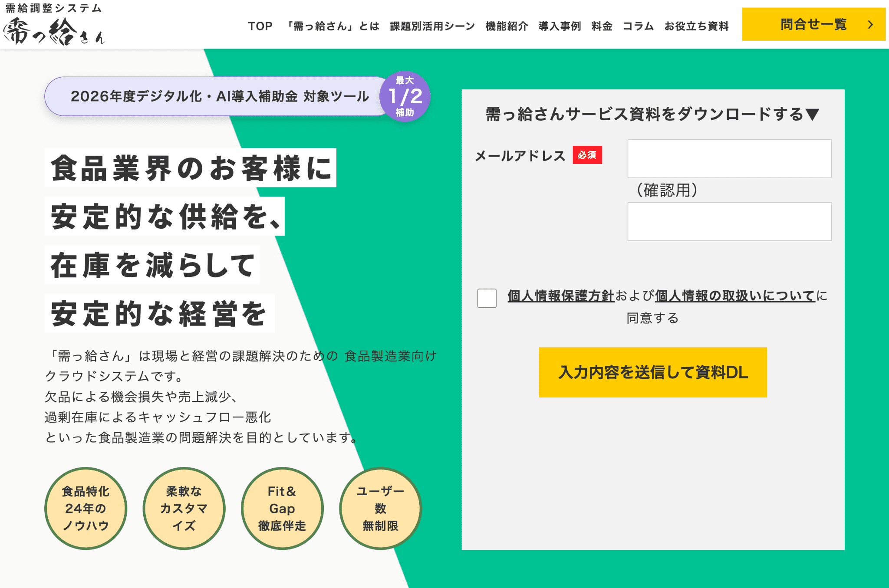Click the red 必須 label
Viewport: 889px width, 588px height.
click(587, 155)
